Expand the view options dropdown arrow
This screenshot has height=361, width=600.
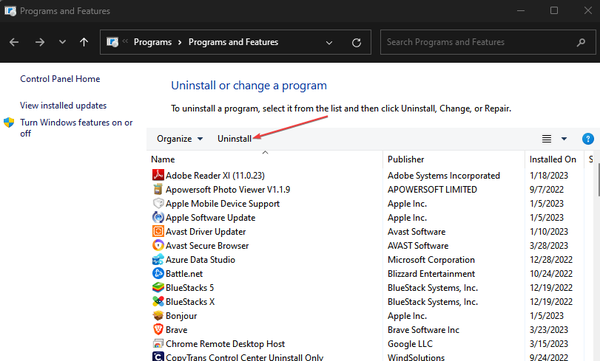click(x=564, y=139)
